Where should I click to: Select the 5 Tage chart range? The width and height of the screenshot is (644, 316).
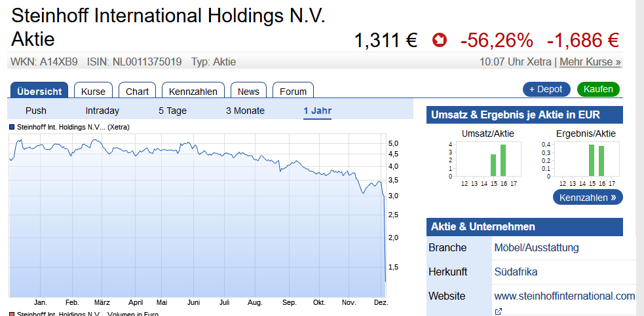(x=172, y=111)
